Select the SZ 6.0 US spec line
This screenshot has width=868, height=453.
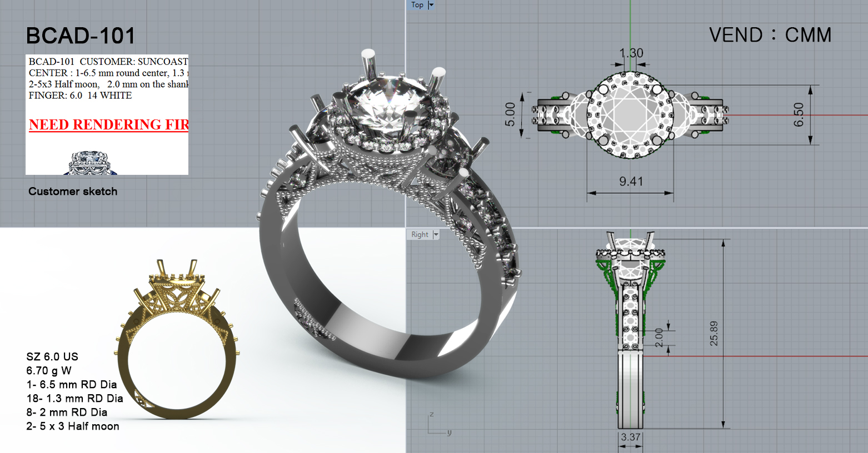[52, 357]
